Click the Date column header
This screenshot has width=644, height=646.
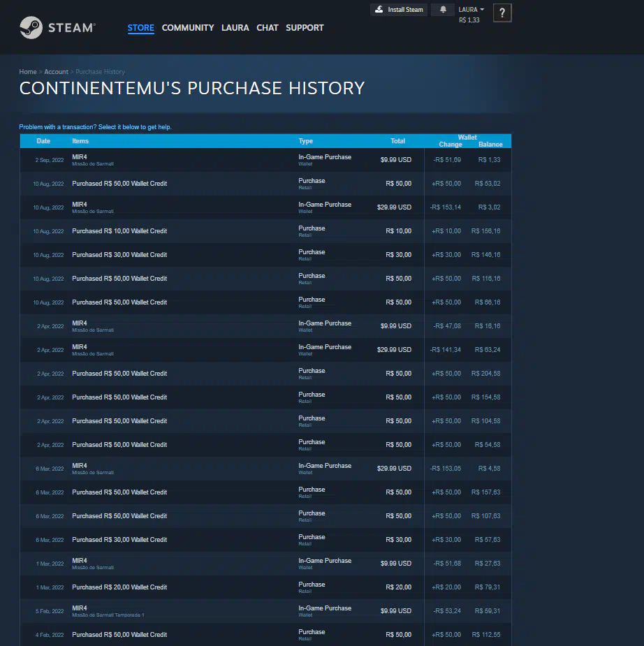43,141
